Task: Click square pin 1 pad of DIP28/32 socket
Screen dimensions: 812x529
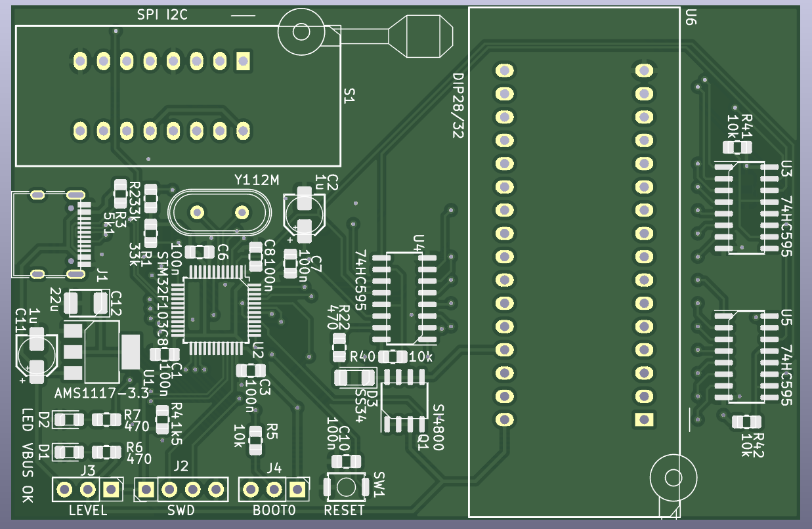Action: click(643, 419)
